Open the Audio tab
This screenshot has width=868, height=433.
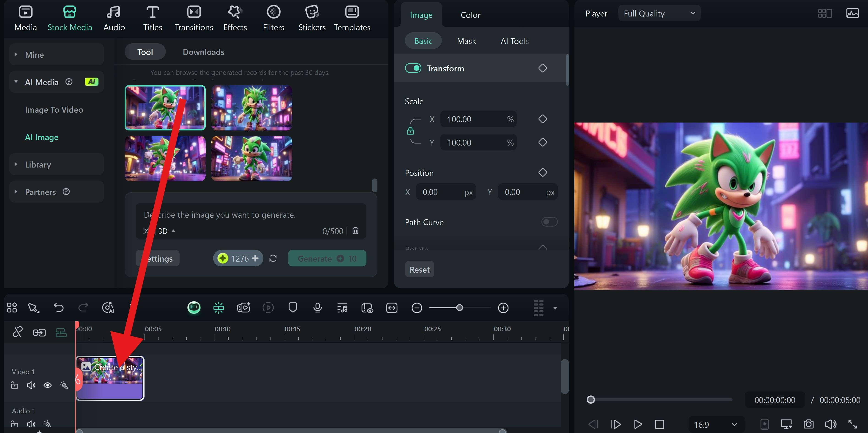114,19
